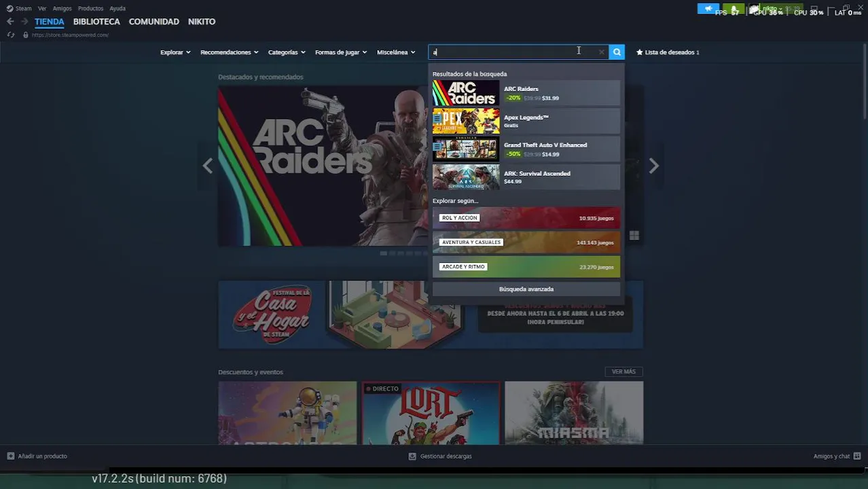Viewport: 868px width, 489px height.
Task: Click Añadir un producto link
Action: (x=42, y=456)
